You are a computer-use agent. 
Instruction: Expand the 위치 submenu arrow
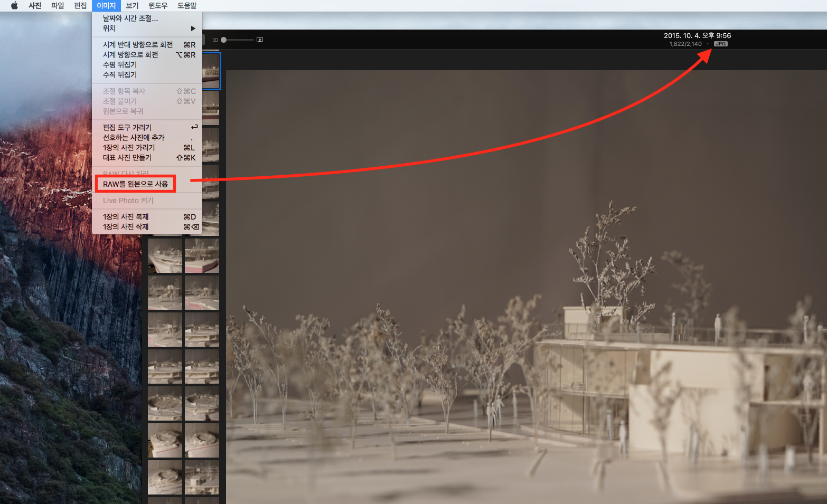click(x=193, y=28)
